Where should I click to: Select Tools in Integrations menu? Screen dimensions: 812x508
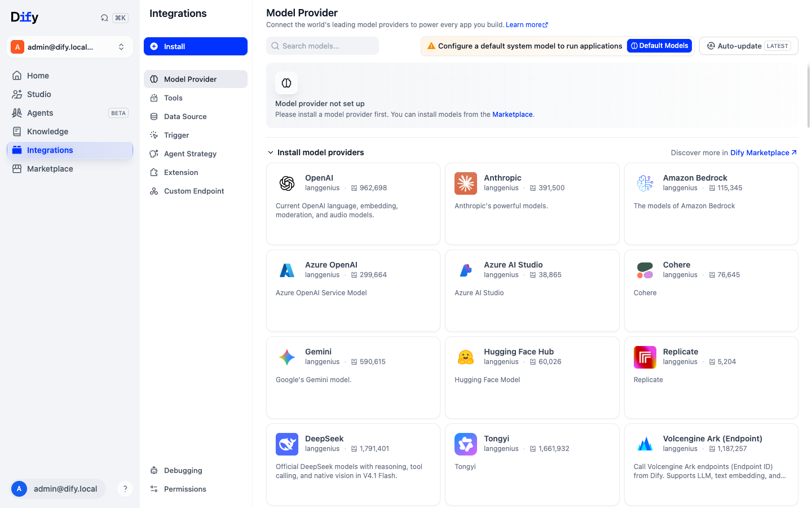tap(196, 98)
